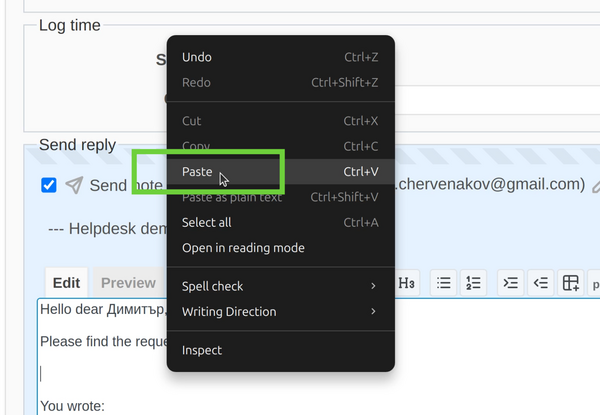Image resolution: width=600 pixels, height=415 pixels.
Task: Decrease indent using the outdent icon
Action: coord(540,283)
